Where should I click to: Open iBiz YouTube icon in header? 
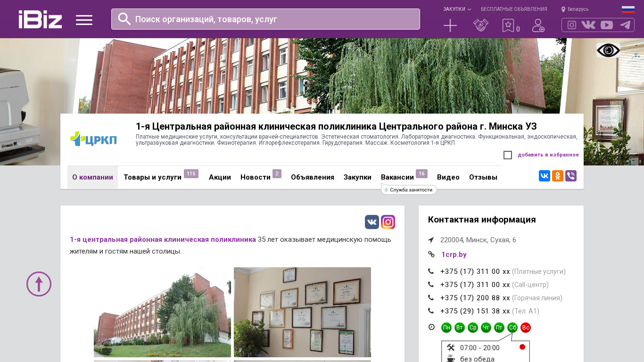pos(607,25)
